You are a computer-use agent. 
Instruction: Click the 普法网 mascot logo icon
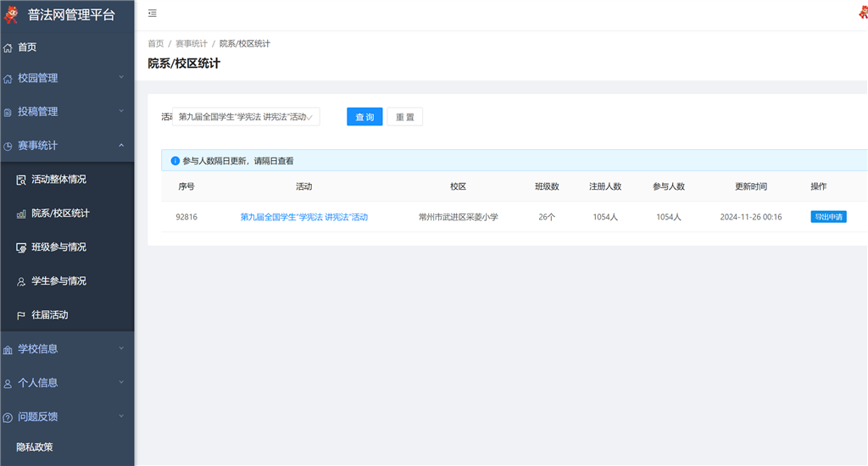[x=12, y=14]
